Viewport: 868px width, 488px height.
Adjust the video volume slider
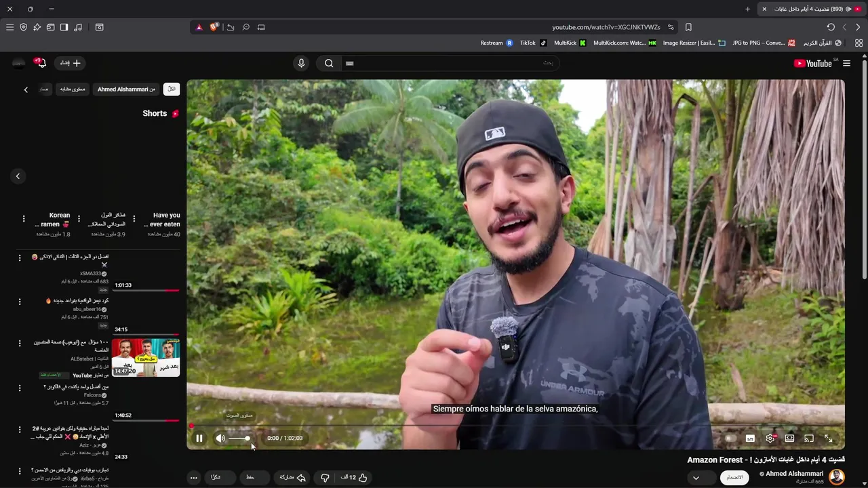click(239, 439)
